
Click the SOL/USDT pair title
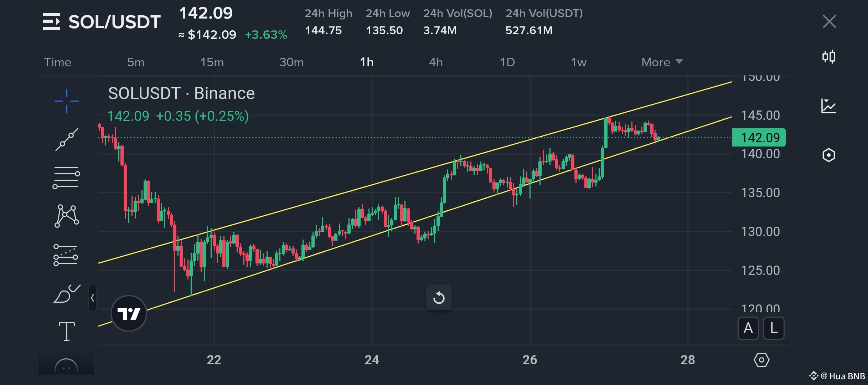[114, 22]
